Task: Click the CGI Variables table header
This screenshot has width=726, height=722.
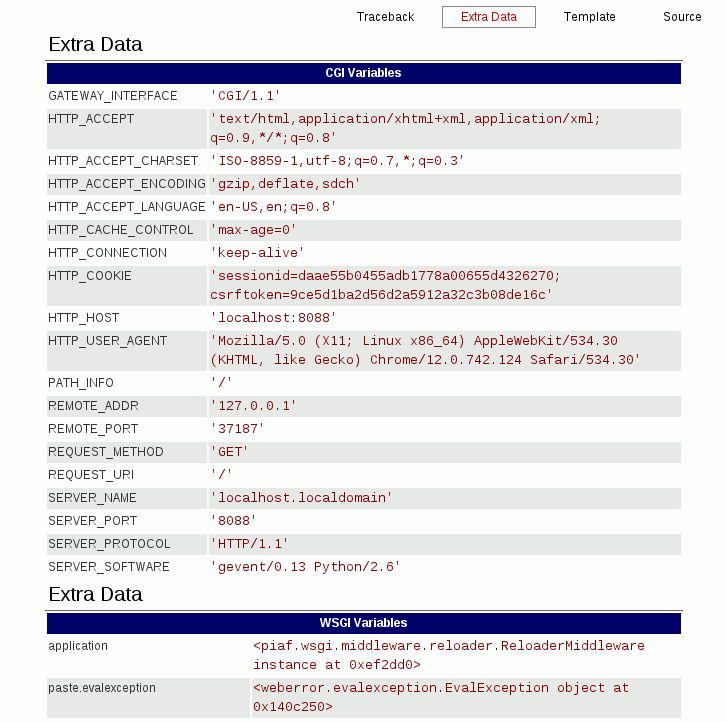Action: pyautogui.click(x=363, y=73)
